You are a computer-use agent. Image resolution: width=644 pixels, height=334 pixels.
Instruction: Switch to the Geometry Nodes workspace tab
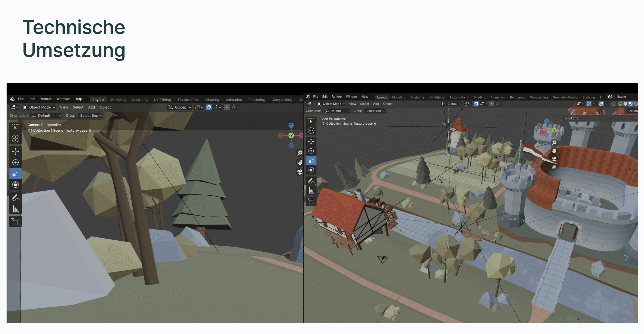tap(565, 97)
